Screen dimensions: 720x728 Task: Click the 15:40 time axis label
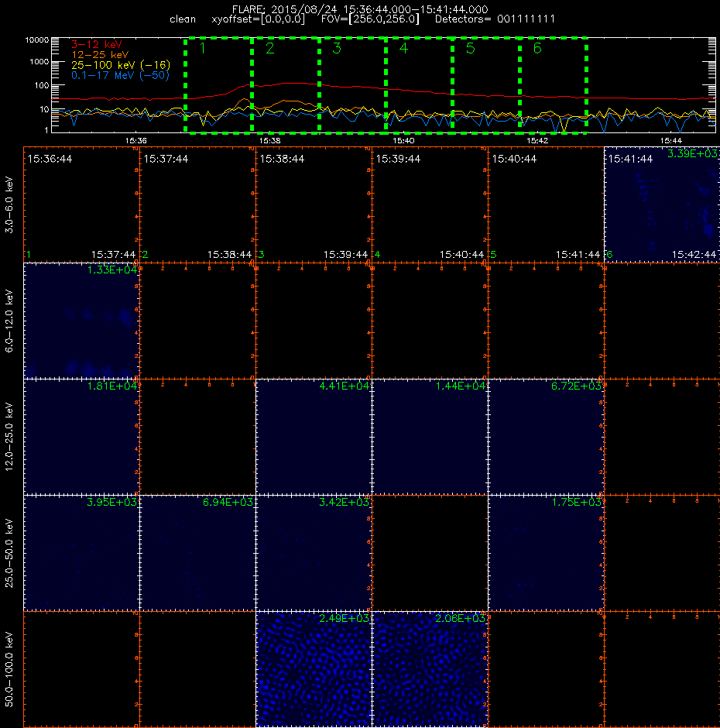[403, 140]
